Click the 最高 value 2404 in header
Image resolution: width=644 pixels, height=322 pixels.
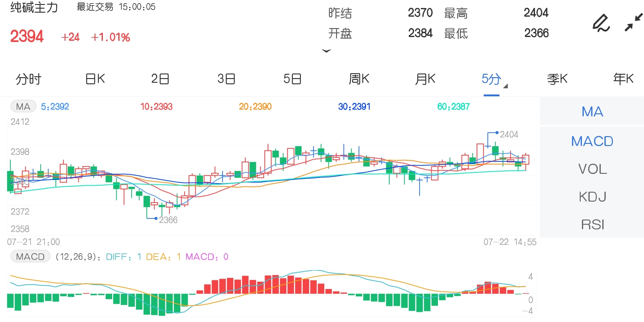point(536,13)
